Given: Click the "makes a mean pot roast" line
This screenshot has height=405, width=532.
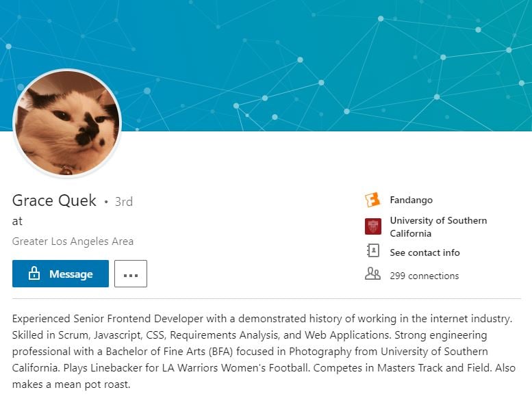Looking at the screenshot, I should [x=71, y=384].
